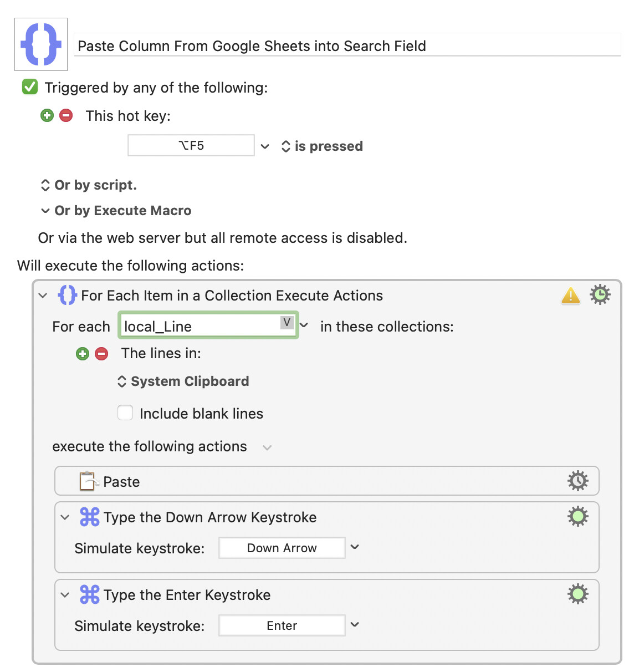
Task: Remove the lines collection with red minus
Action: click(101, 354)
